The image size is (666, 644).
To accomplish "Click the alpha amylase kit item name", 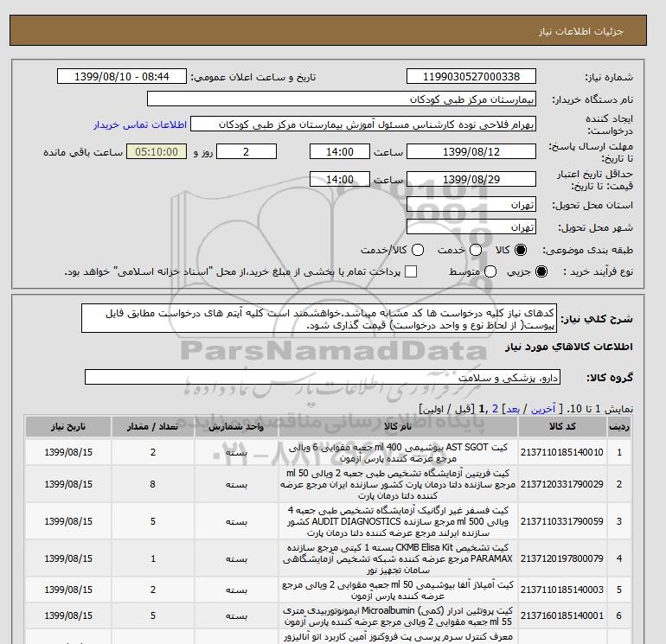I will [x=398, y=590].
